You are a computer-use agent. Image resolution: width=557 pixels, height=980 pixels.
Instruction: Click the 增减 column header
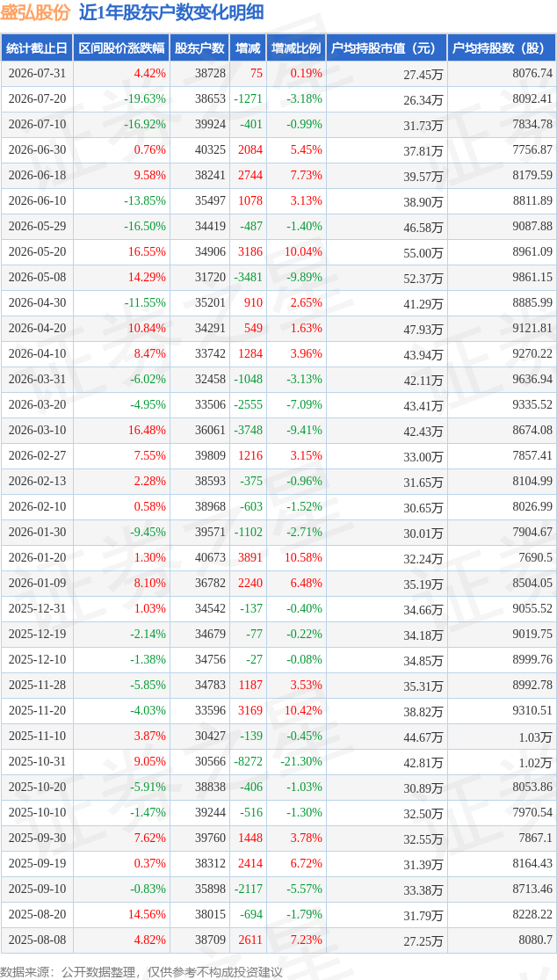pyautogui.click(x=247, y=48)
